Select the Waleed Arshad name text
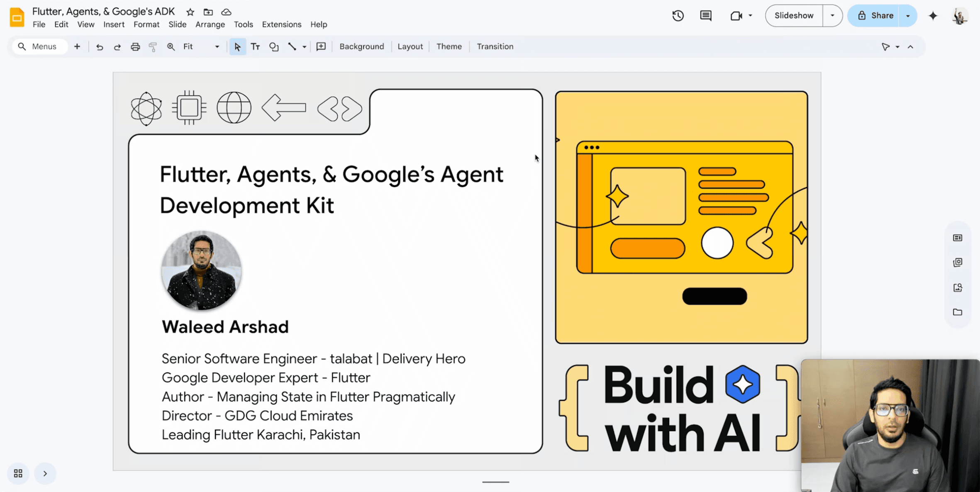The image size is (980, 492). [225, 327]
